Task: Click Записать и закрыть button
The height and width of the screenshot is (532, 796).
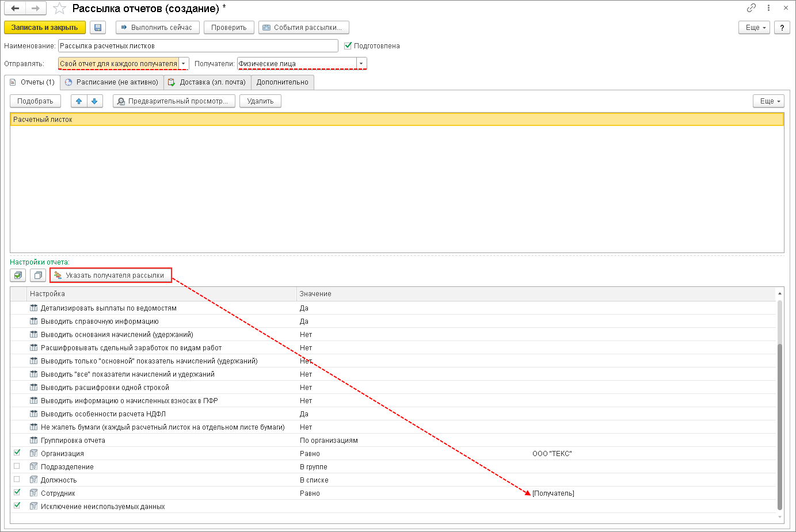Action: [45, 28]
